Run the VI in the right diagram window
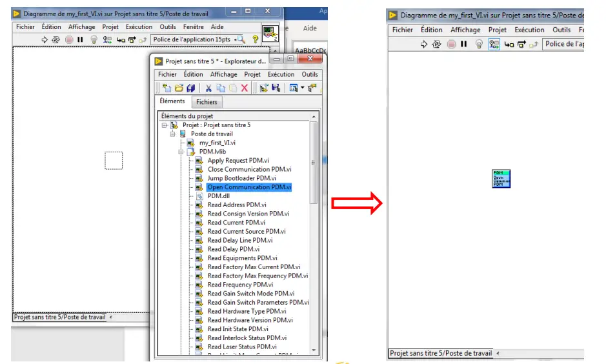 click(x=424, y=44)
